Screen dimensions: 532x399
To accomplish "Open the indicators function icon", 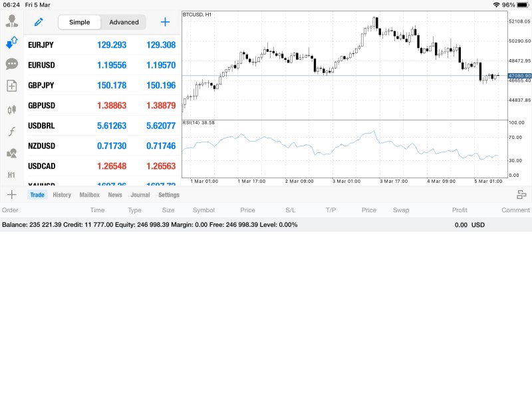I will click(12, 131).
